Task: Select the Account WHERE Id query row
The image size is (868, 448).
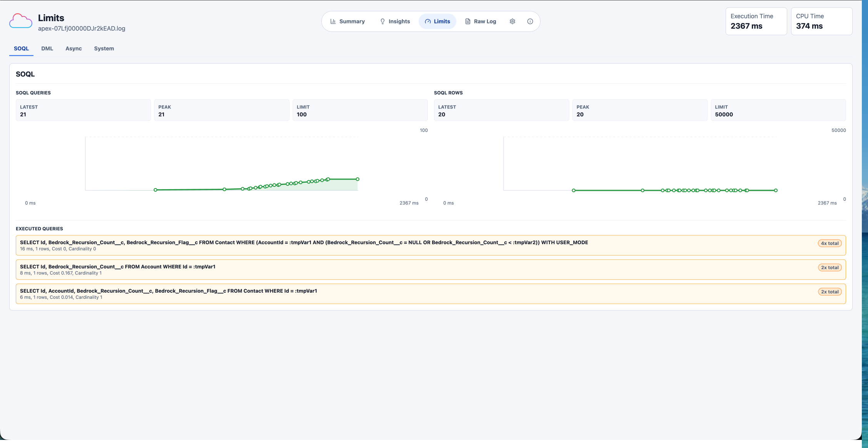Action: [431, 270]
